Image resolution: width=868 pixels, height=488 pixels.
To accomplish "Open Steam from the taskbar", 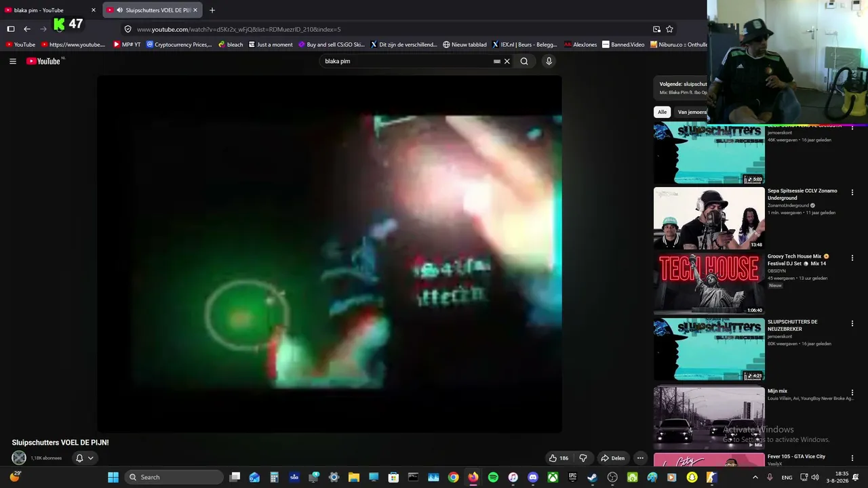I will click(x=592, y=477).
